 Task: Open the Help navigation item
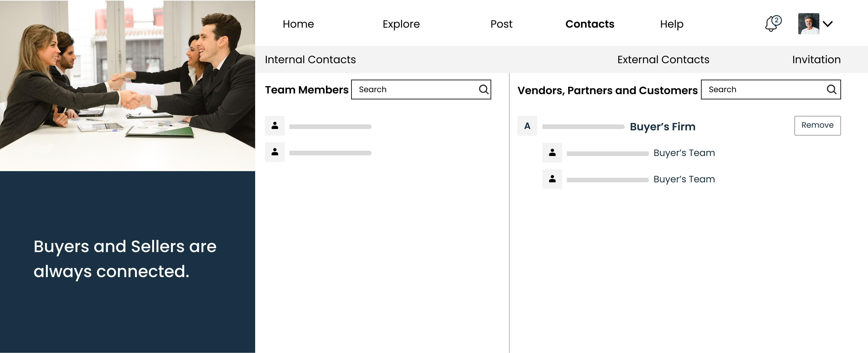pos(672,24)
